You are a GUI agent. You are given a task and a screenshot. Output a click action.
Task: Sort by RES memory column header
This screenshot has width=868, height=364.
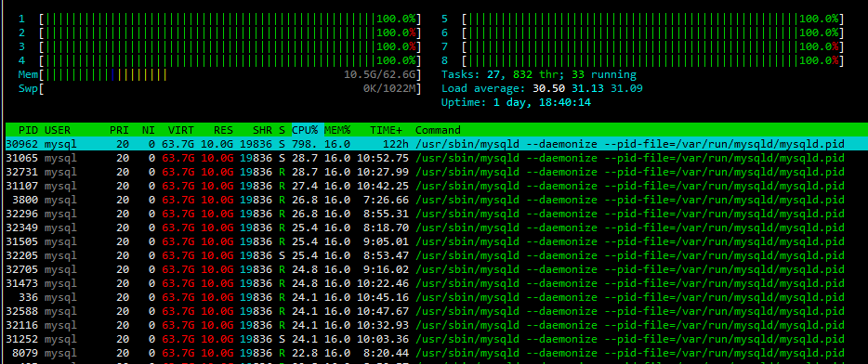click(224, 131)
